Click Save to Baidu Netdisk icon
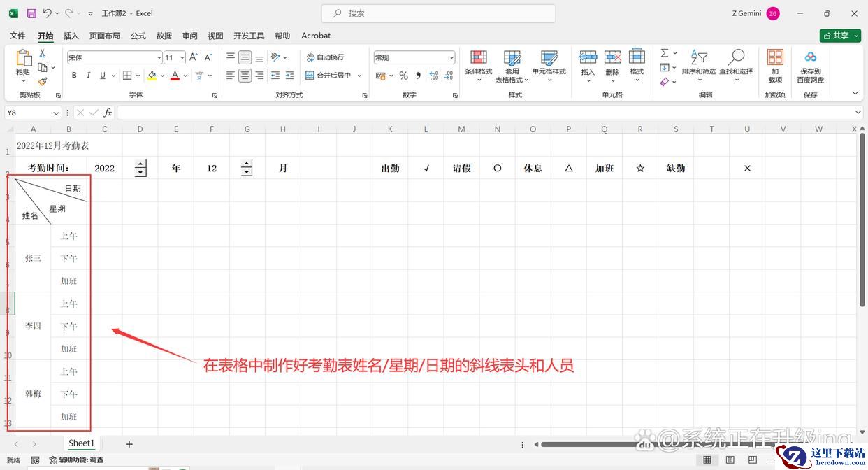868x470 pixels. pyautogui.click(x=810, y=59)
